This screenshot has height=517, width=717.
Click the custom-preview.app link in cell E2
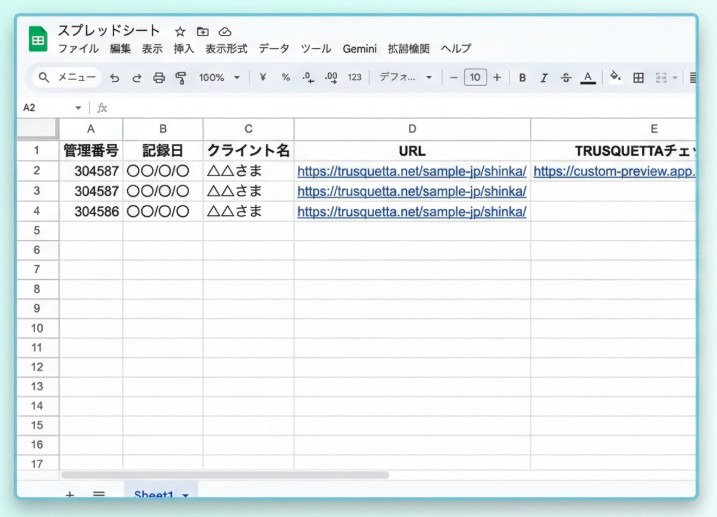[x=613, y=171]
